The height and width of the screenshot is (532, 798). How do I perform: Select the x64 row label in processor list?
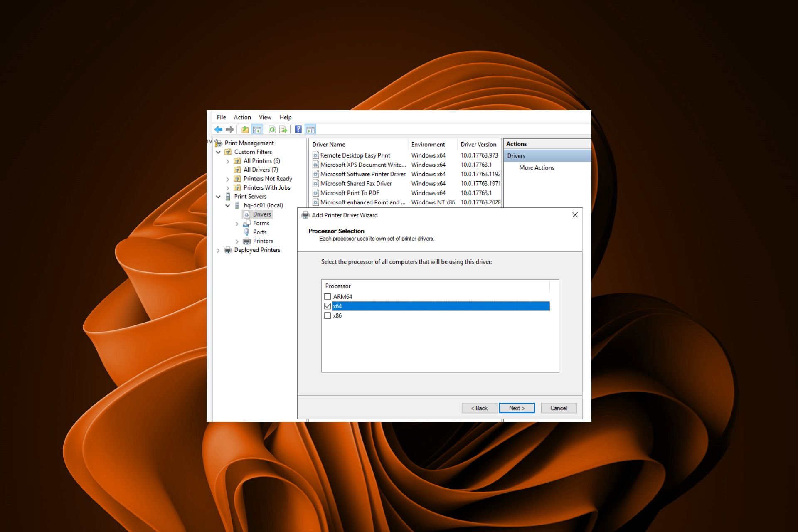pos(441,306)
